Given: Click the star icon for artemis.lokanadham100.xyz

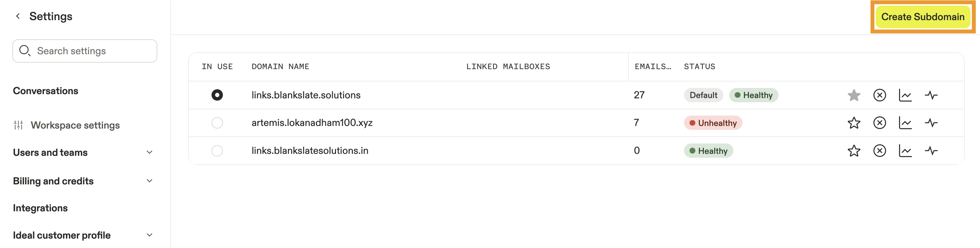Looking at the screenshot, I should coord(854,123).
